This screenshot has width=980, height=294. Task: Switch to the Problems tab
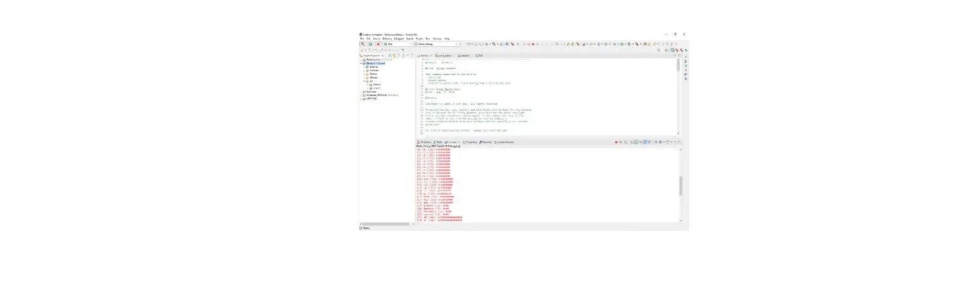pyautogui.click(x=424, y=142)
